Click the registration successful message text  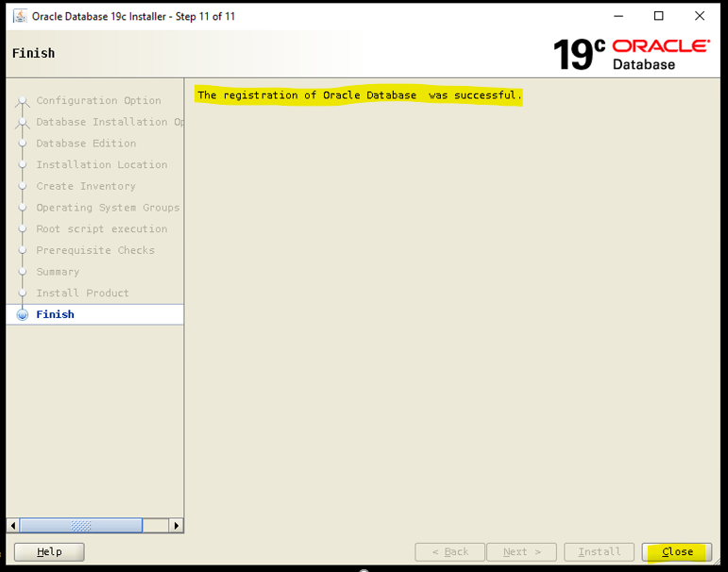click(x=360, y=95)
